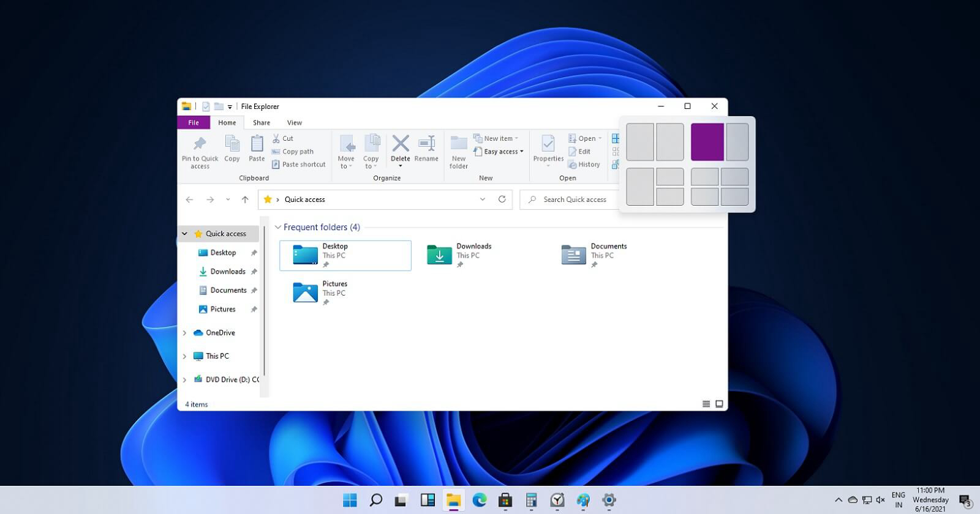Collapse the Frequent folders section

click(278, 227)
